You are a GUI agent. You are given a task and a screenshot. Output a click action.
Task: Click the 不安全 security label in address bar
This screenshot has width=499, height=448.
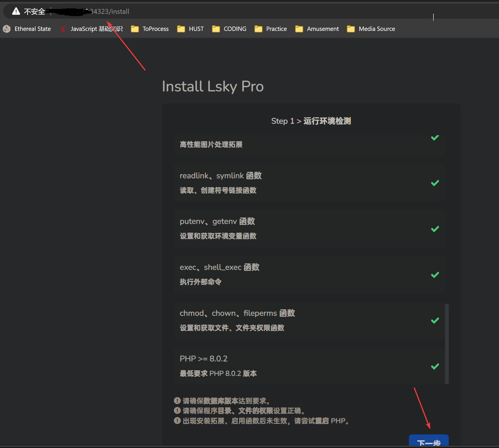point(34,12)
